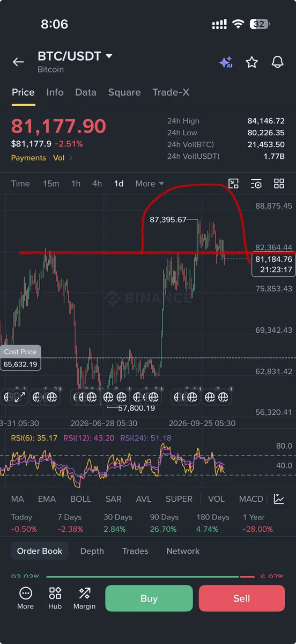Image resolution: width=296 pixels, height=644 pixels.
Task: Toggle the EMA indicator
Action: [x=47, y=499]
